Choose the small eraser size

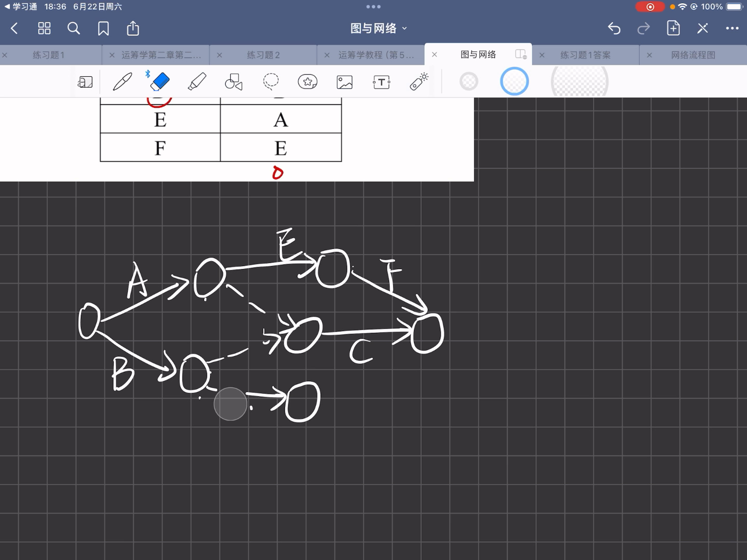[469, 81]
